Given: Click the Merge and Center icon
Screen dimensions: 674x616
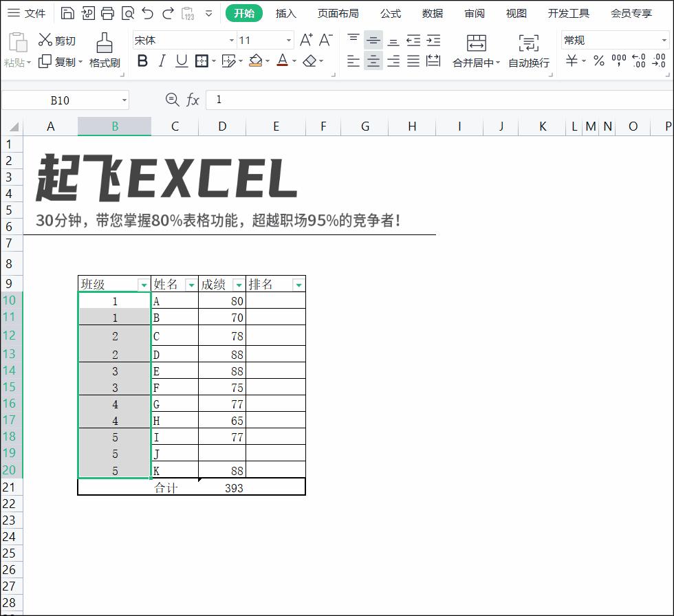Looking at the screenshot, I should coord(476,50).
